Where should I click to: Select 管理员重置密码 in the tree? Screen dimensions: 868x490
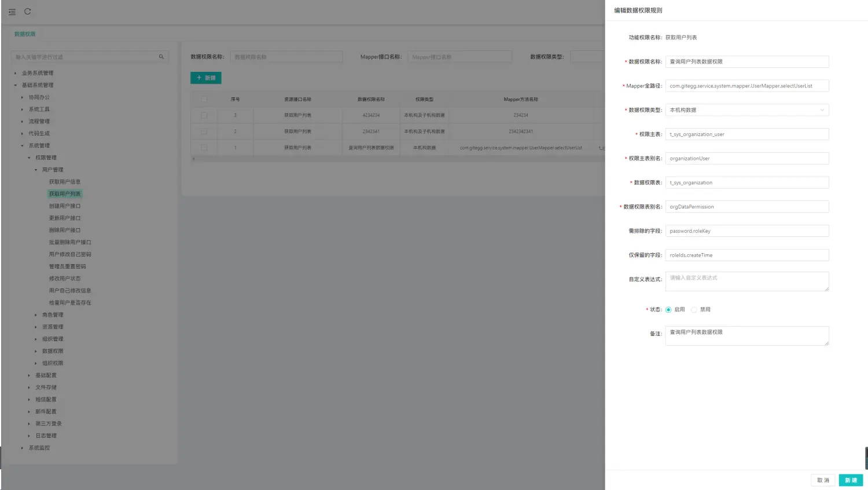point(67,267)
